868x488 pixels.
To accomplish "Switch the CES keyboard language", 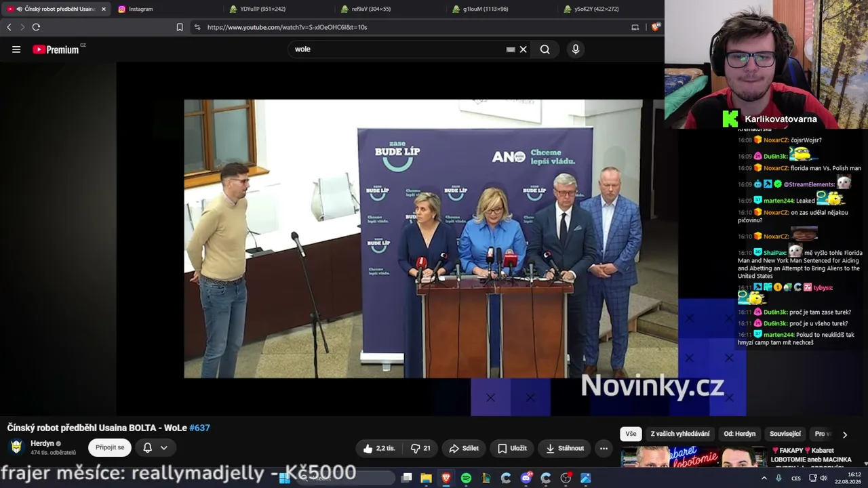I will 796,478.
